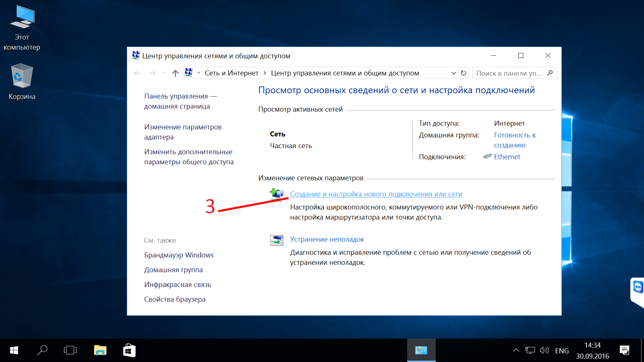Open 'Домашняя группа' sidebar link
This screenshot has height=362, width=644.
click(173, 270)
